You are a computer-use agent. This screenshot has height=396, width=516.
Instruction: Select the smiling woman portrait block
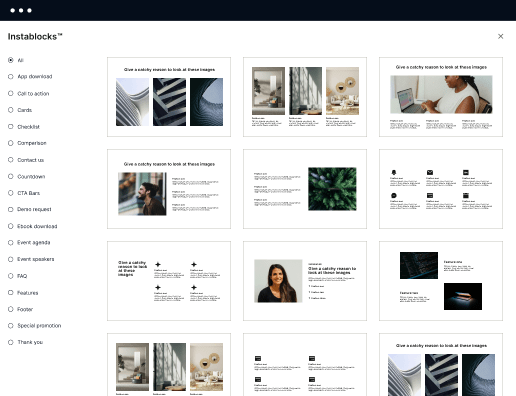(x=305, y=281)
